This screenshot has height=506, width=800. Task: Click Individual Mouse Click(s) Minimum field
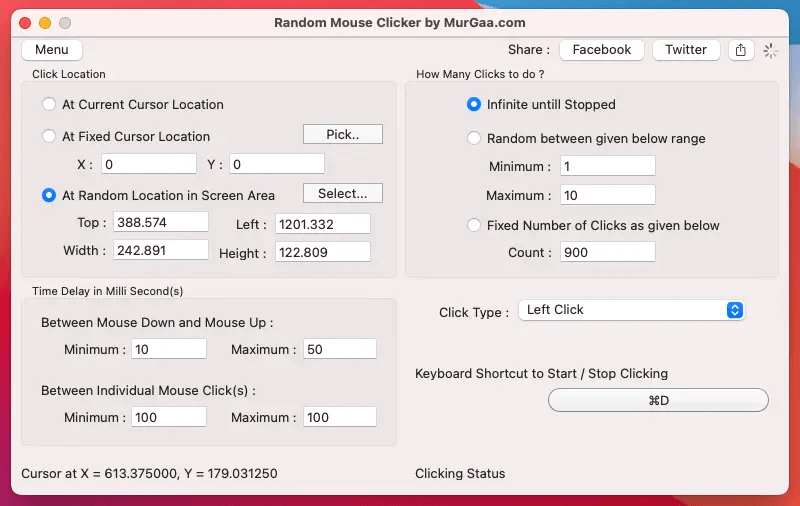pyautogui.click(x=169, y=417)
